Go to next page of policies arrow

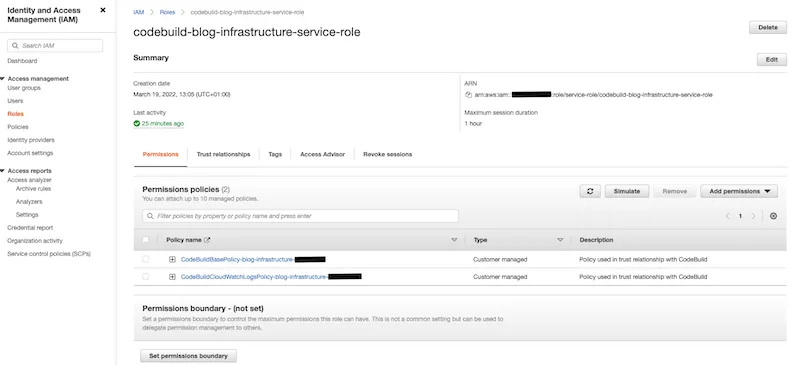pos(753,216)
